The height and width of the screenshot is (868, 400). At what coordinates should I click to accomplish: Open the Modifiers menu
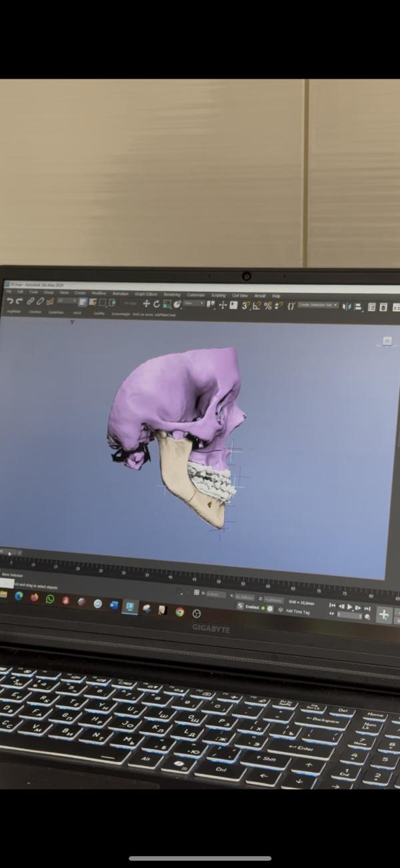(99, 293)
